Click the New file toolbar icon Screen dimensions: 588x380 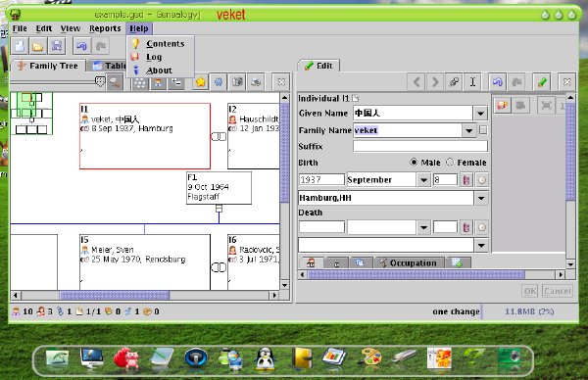20,46
